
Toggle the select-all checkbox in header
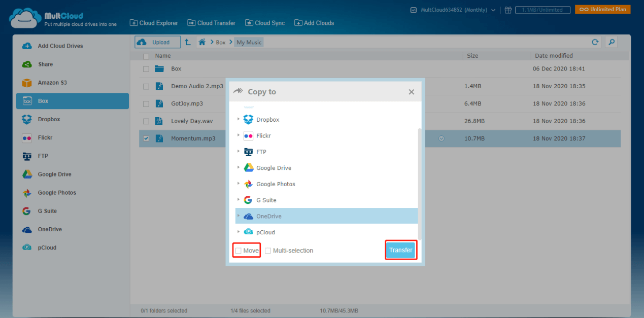pyautogui.click(x=146, y=56)
